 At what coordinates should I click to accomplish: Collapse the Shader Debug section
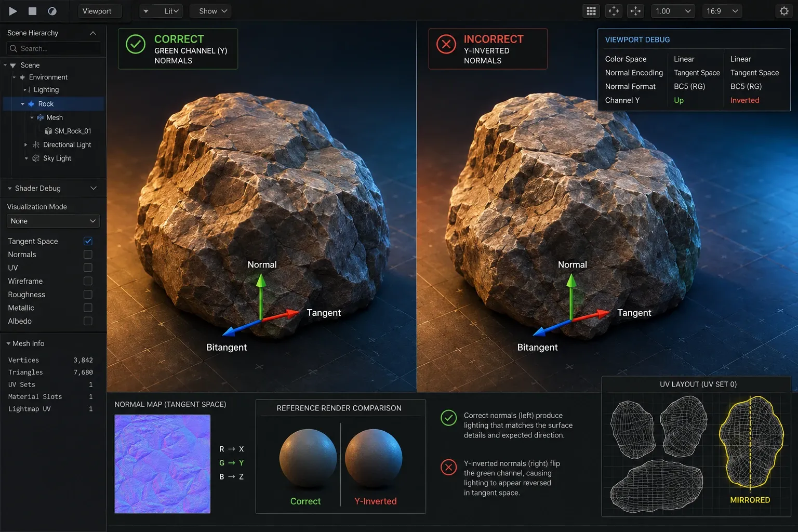click(x=94, y=188)
